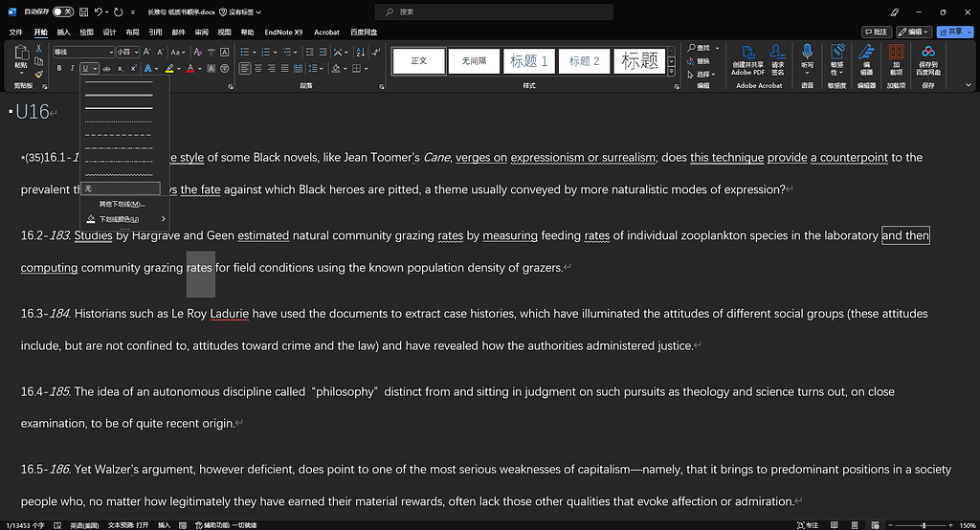Expand the font name combo box
Screen dimensions: 980x530
click(x=110, y=52)
